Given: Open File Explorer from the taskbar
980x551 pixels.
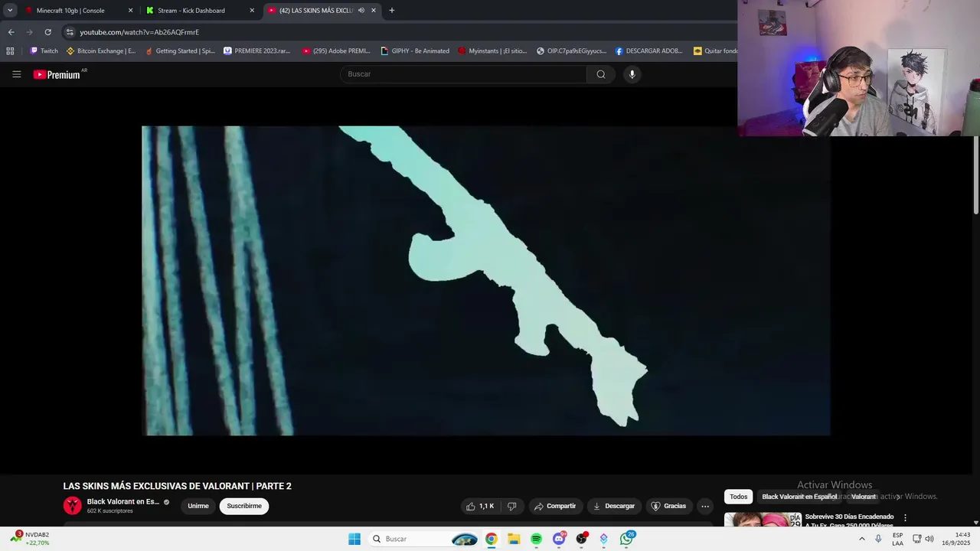Looking at the screenshot, I should (x=514, y=539).
